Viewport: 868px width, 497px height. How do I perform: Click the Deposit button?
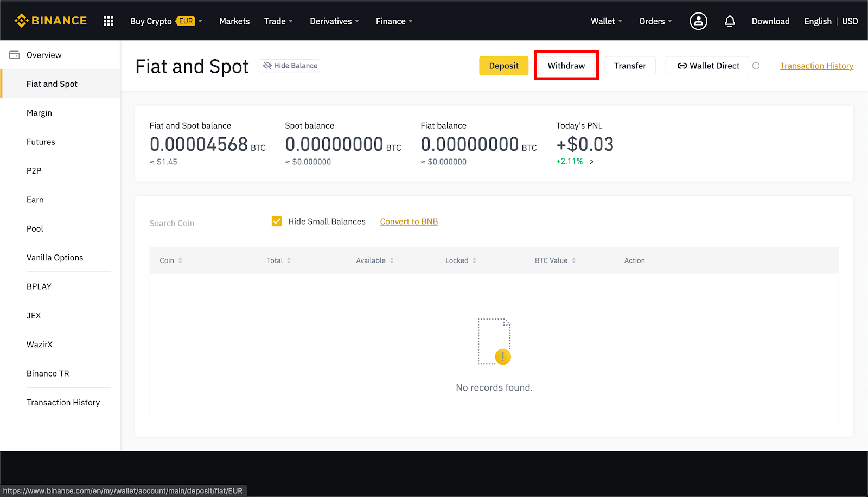tap(503, 65)
